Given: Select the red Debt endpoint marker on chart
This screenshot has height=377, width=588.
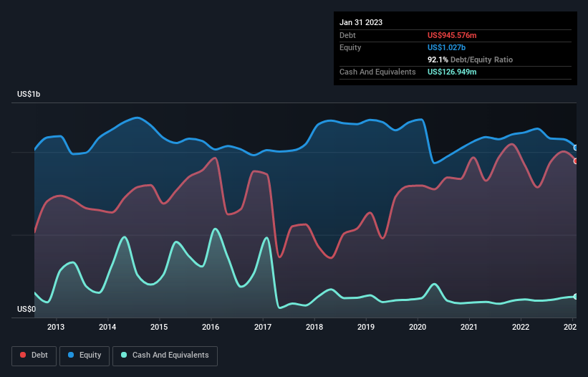Looking at the screenshot, I should click(576, 161).
